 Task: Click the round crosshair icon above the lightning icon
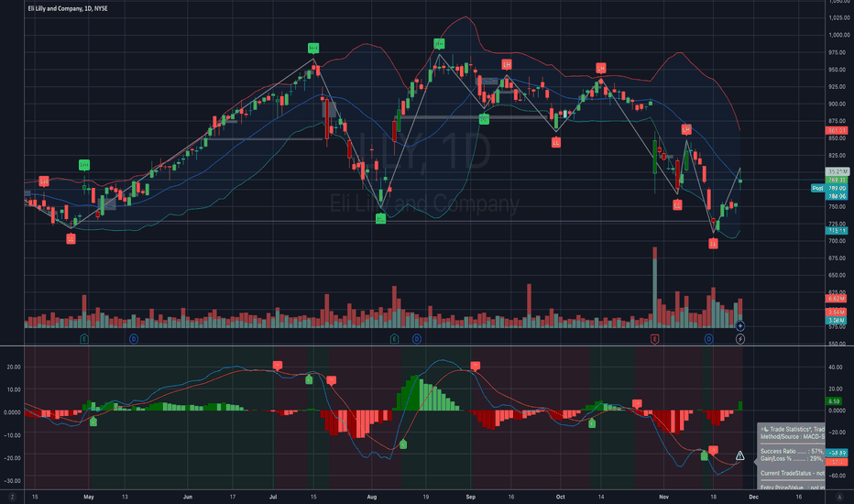[x=740, y=326]
